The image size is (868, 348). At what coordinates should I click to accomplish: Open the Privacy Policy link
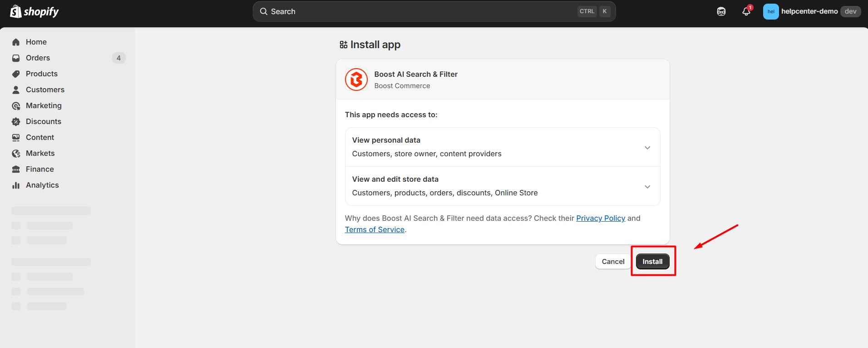click(x=600, y=219)
